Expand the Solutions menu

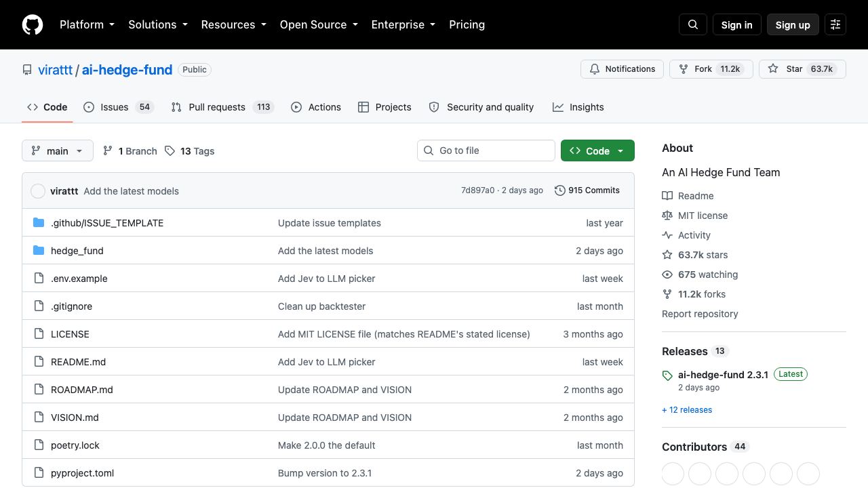coord(158,24)
